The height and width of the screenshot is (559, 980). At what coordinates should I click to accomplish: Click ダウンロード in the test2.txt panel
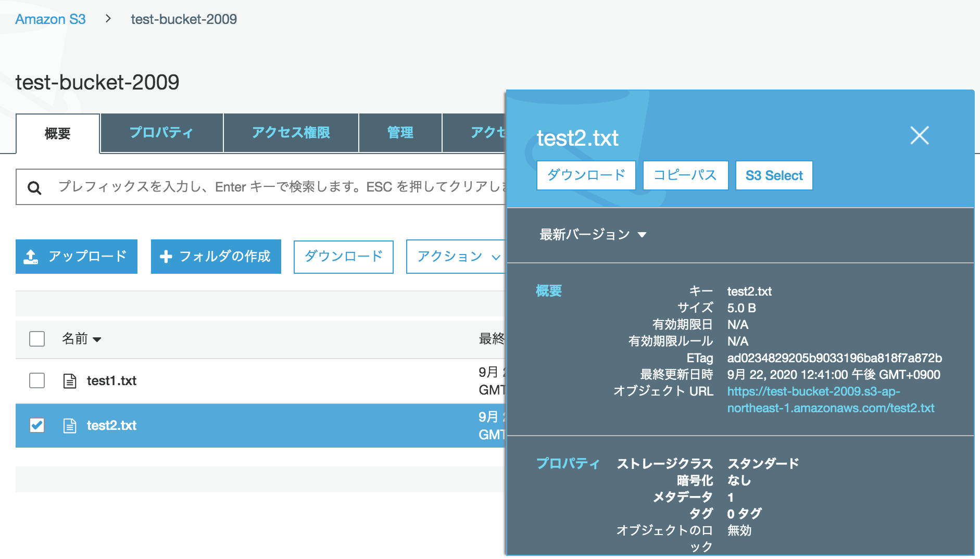[586, 175]
